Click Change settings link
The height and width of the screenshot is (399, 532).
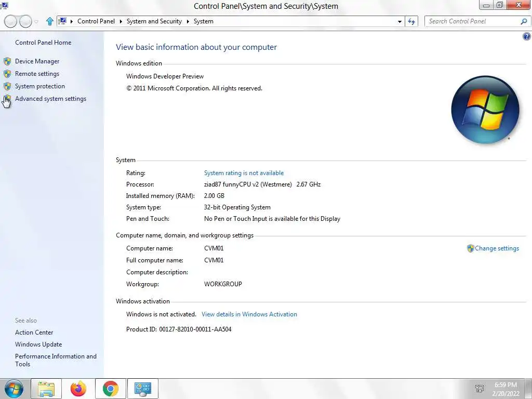pyautogui.click(x=497, y=248)
